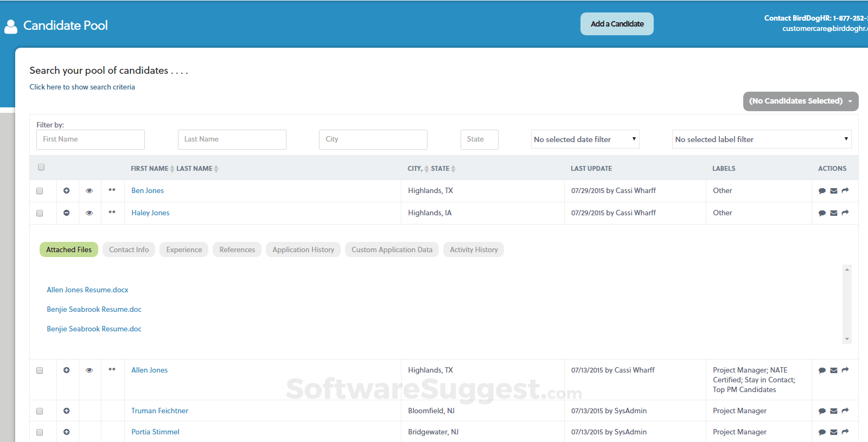
Task: Sort by First Name column arrows
Action: pos(172,169)
